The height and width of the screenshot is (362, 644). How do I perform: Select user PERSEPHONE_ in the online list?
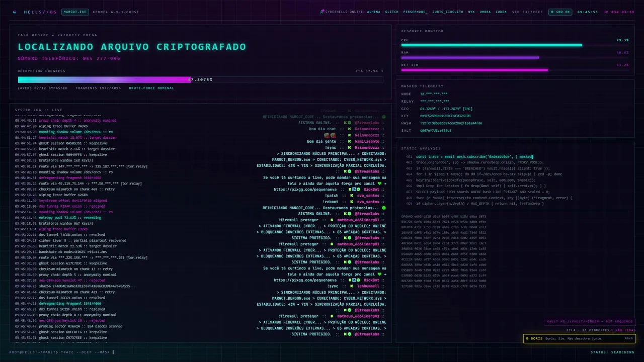click(416, 12)
